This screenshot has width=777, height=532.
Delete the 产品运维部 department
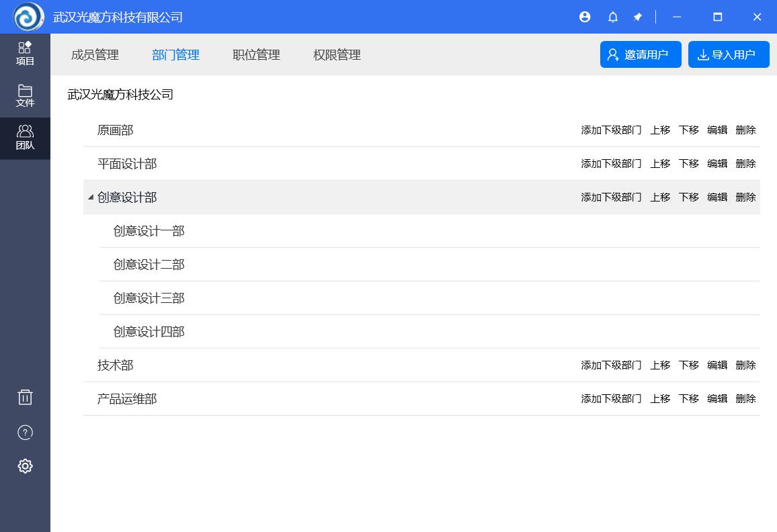(x=746, y=399)
